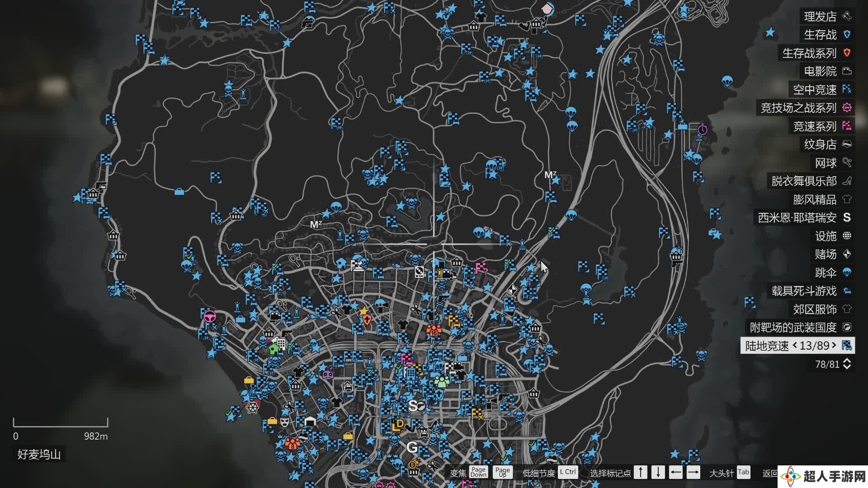
Task: Choose 生存战系列 from the legend
Action: (816, 53)
